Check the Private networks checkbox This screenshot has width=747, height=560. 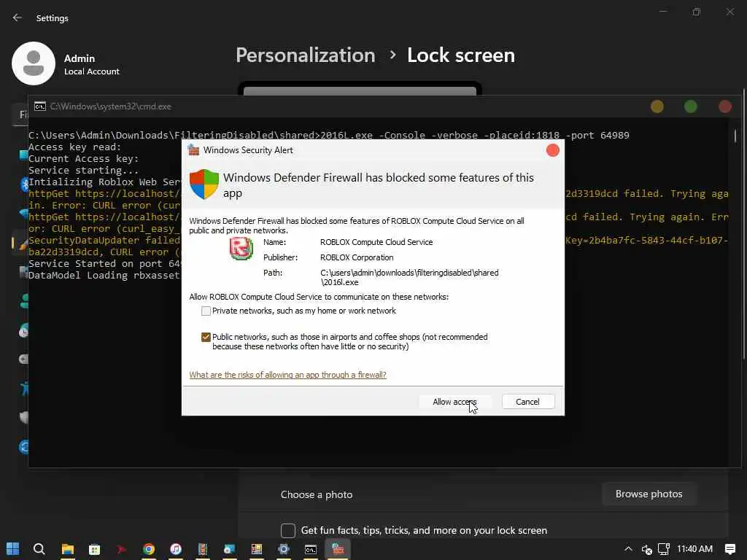click(206, 311)
